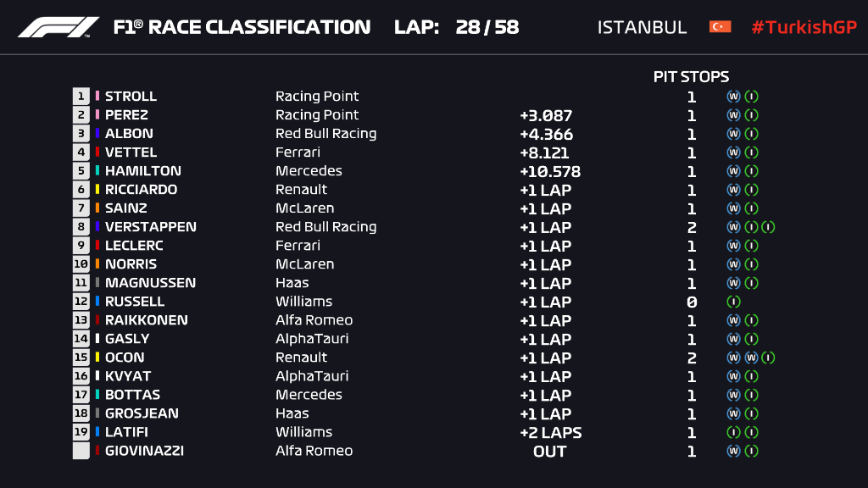This screenshot has width=868, height=488.
Task: Click Ocon's first wet tyre icon
Action: (x=733, y=358)
